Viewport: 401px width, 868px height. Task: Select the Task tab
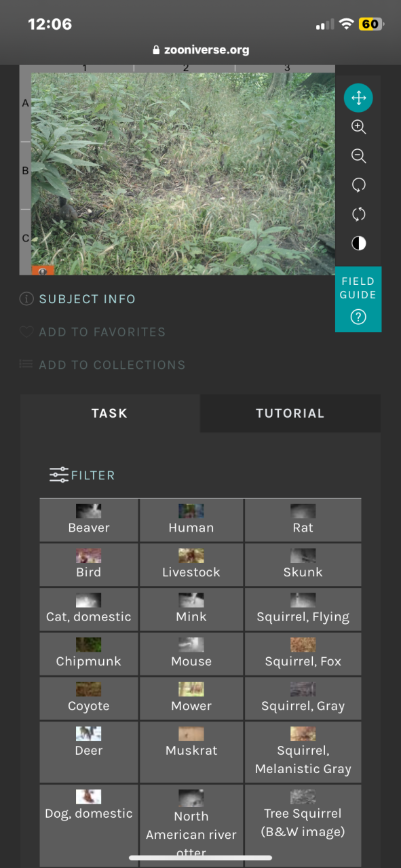(x=110, y=414)
